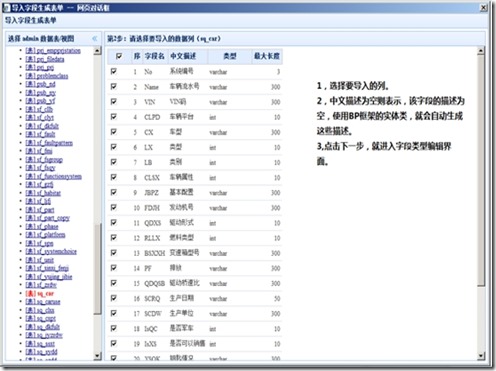This screenshot has width=496, height=371.
Task: Open the sf_functionsystem table link
Action: [53, 176]
